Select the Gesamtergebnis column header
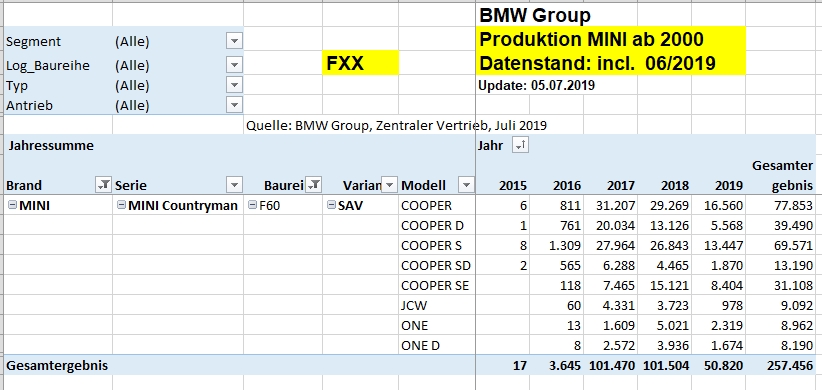 [783, 176]
